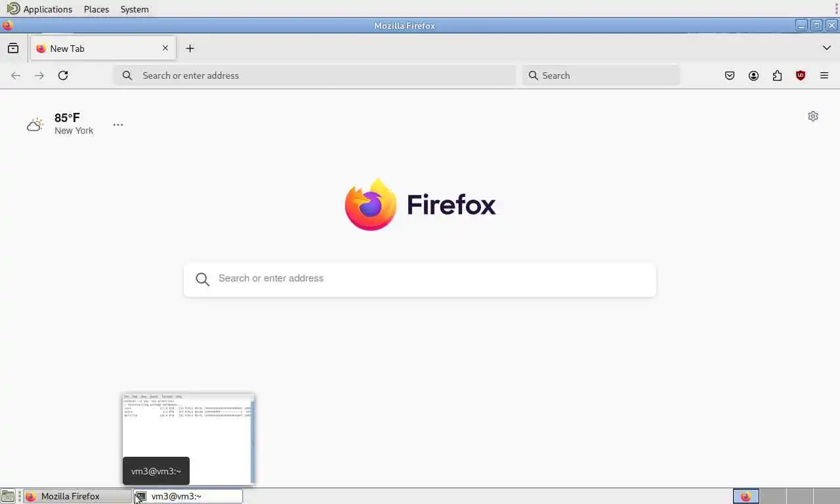Open Pocket save icon
Image resolution: width=840 pixels, height=504 pixels.
[x=730, y=75]
